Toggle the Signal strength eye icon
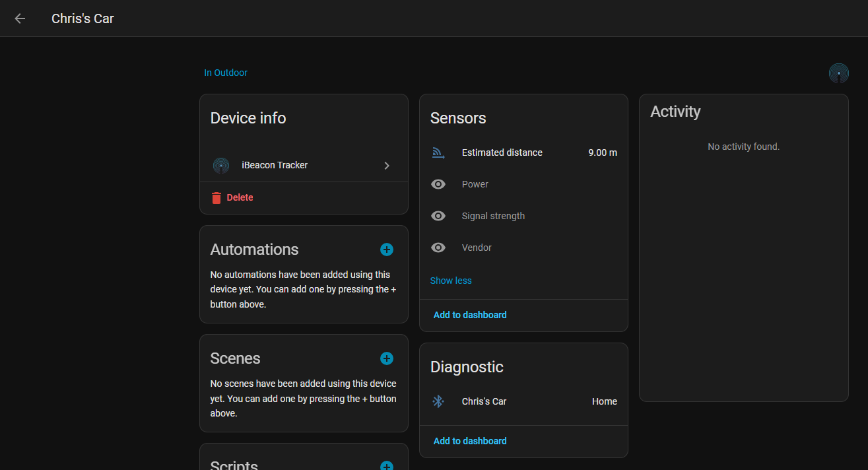 (438, 216)
